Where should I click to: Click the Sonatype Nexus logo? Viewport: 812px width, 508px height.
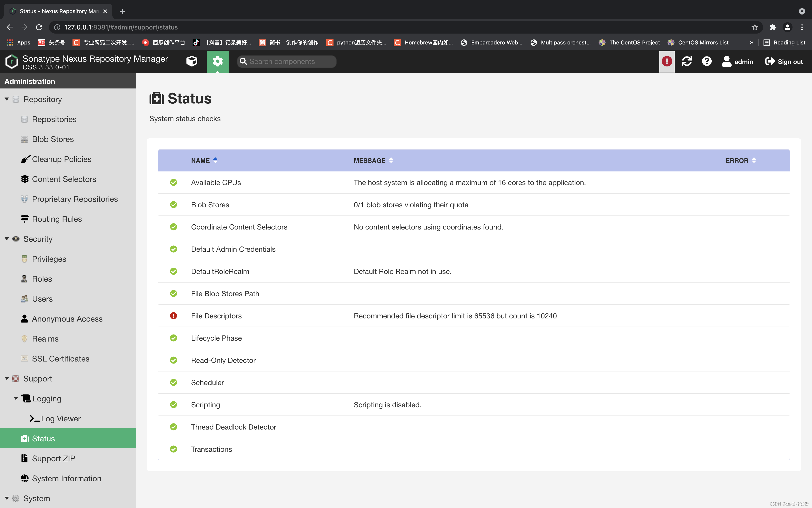click(x=12, y=61)
